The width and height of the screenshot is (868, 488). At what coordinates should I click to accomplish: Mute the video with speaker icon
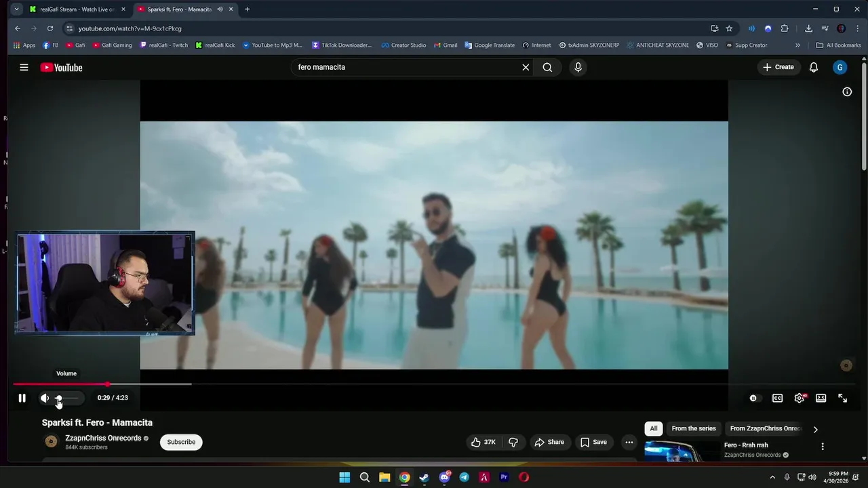pyautogui.click(x=44, y=398)
